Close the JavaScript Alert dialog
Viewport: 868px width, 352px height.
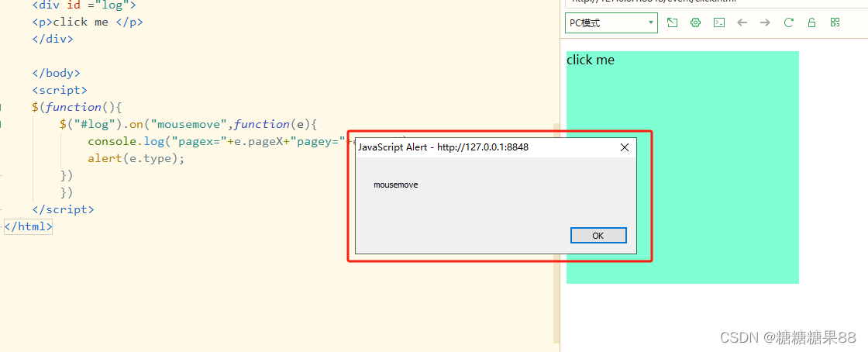625,147
